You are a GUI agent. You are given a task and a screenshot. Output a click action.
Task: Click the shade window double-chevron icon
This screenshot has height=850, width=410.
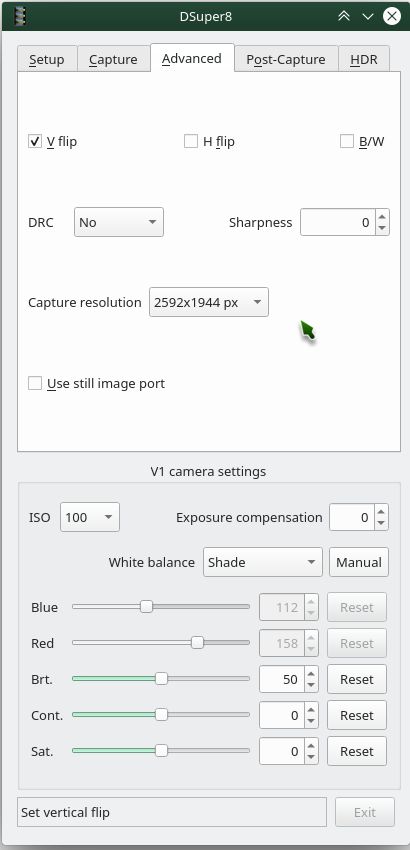pyautogui.click(x=344, y=16)
